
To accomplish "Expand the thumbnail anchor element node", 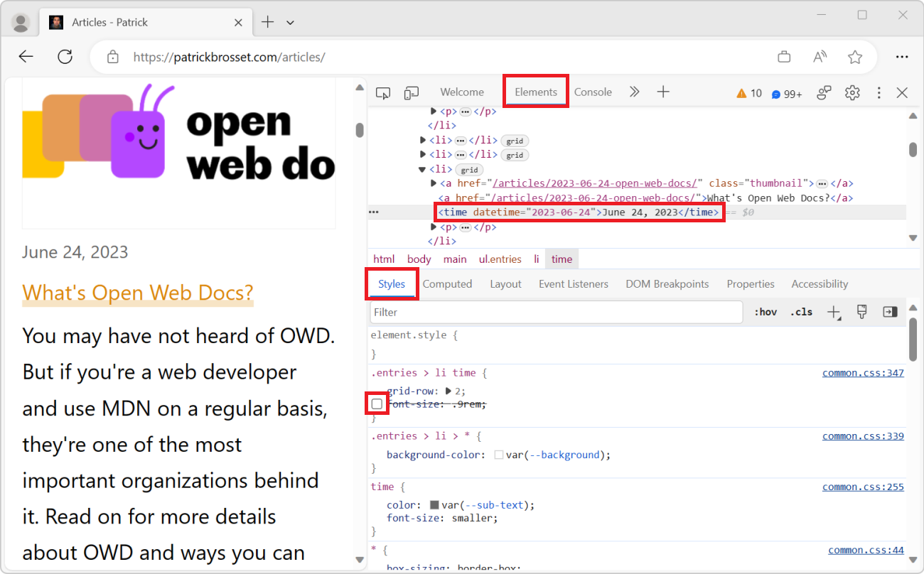I will coord(434,183).
